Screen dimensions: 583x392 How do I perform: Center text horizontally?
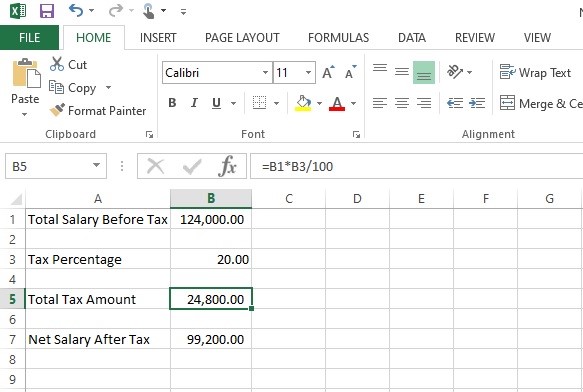pyautogui.click(x=402, y=103)
